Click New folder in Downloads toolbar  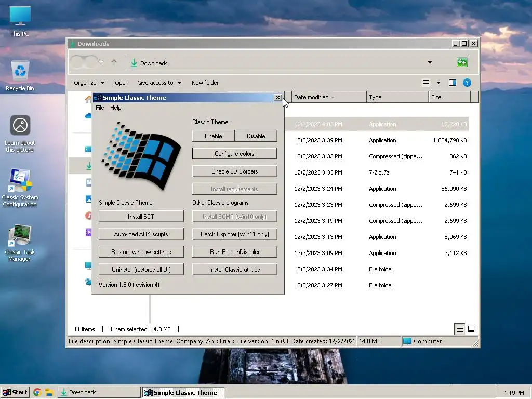tap(205, 83)
